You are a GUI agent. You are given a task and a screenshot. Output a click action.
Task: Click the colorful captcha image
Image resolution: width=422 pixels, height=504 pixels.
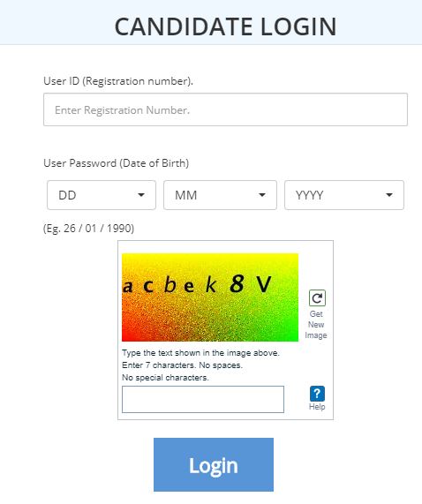[210, 297]
